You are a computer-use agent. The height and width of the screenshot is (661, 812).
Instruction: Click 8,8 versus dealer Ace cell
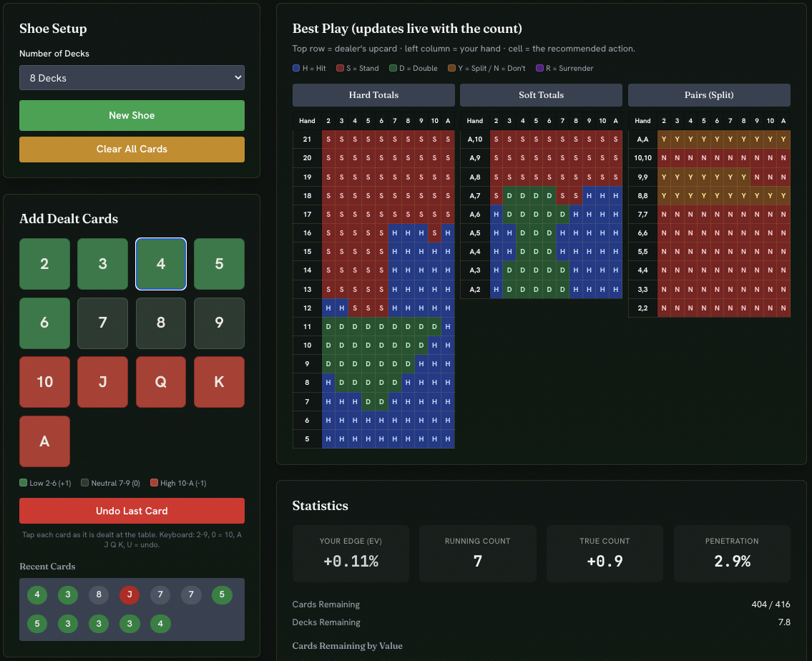[x=783, y=196]
